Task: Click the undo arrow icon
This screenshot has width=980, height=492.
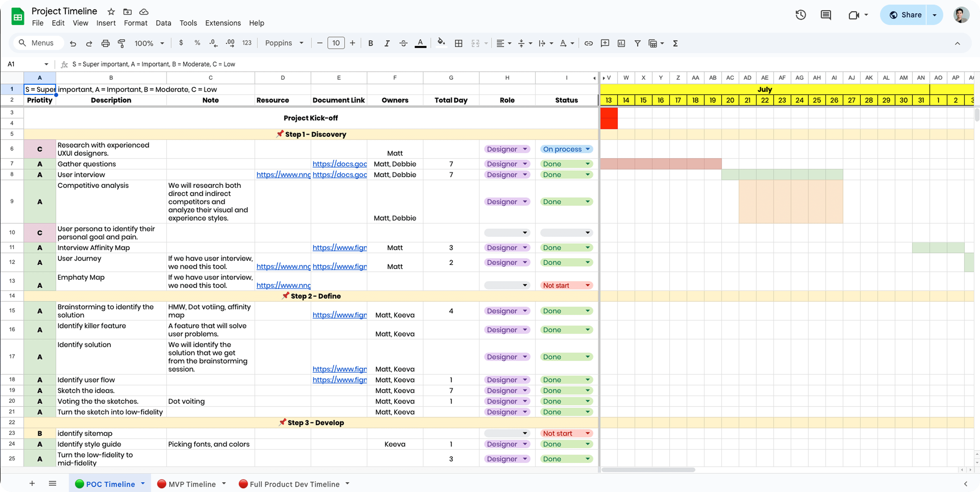Action: click(x=73, y=43)
